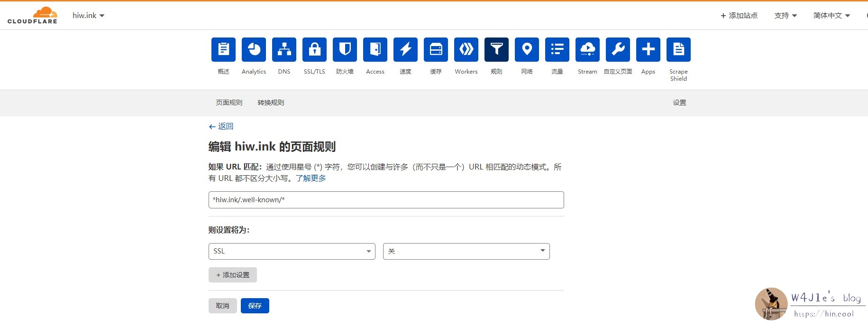Click the 保存 button
Viewport: 868px width, 329px height.
pos(255,306)
